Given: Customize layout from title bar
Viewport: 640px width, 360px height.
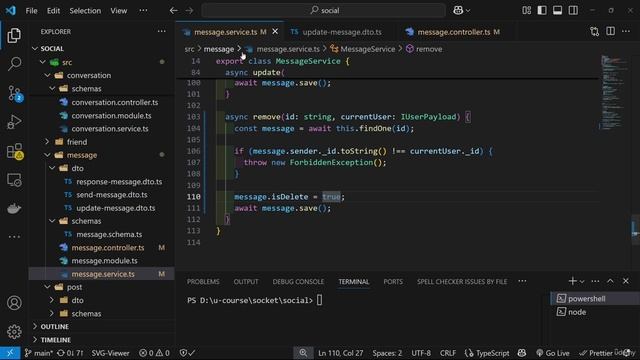Looking at the screenshot, I should click(x=527, y=10).
